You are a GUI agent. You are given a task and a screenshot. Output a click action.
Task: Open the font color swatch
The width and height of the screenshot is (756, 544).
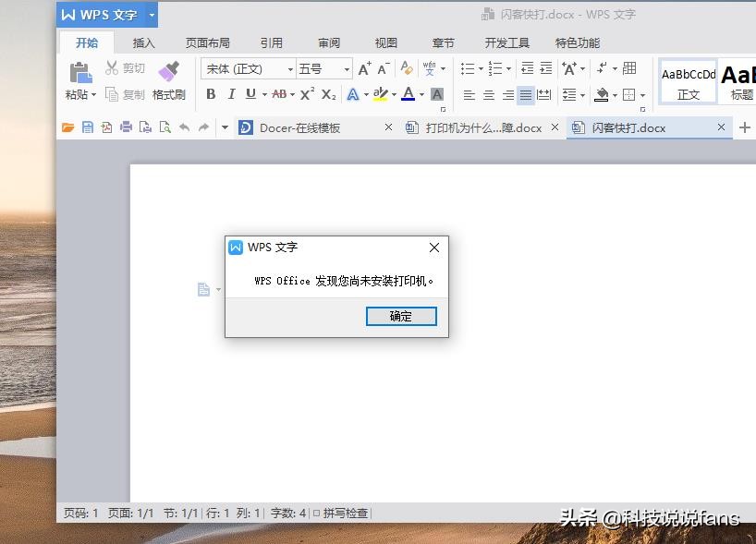[x=409, y=94]
